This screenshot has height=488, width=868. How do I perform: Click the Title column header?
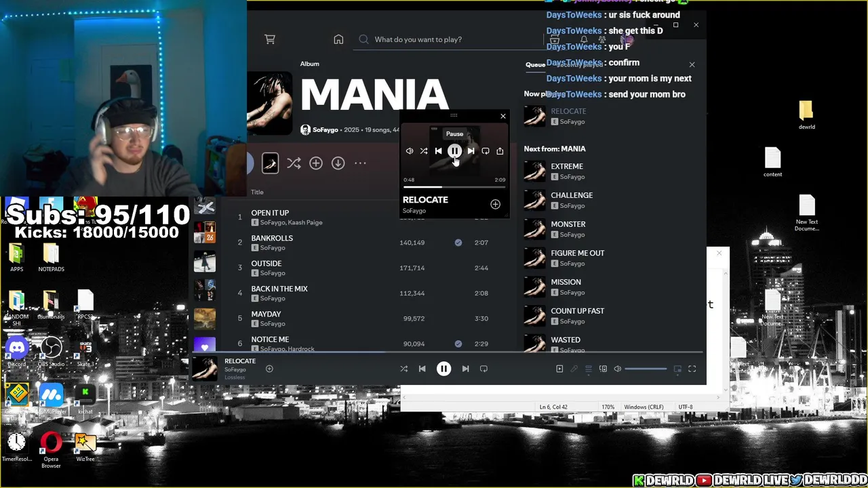(257, 192)
